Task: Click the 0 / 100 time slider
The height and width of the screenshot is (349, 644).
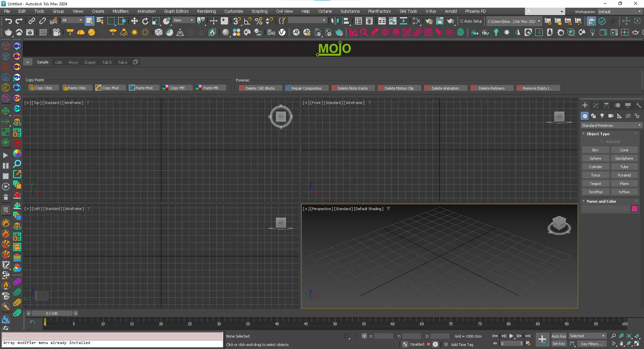Action: pos(52,313)
